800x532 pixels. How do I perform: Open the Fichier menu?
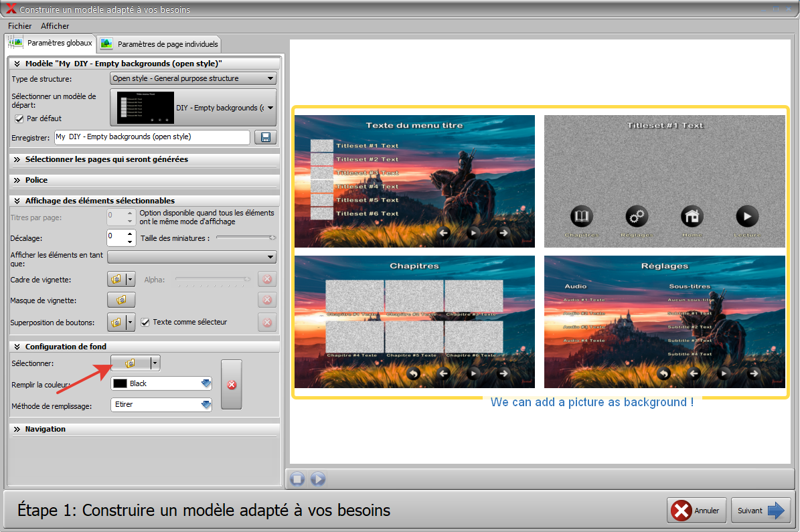tap(20, 26)
